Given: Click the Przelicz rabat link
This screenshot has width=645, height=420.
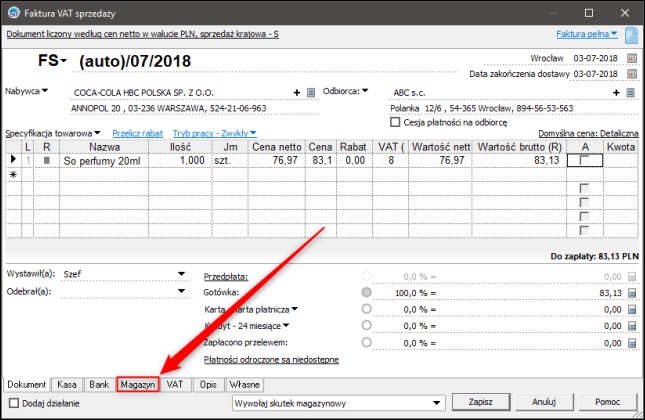Looking at the screenshot, I should click(x=137, y=133).
